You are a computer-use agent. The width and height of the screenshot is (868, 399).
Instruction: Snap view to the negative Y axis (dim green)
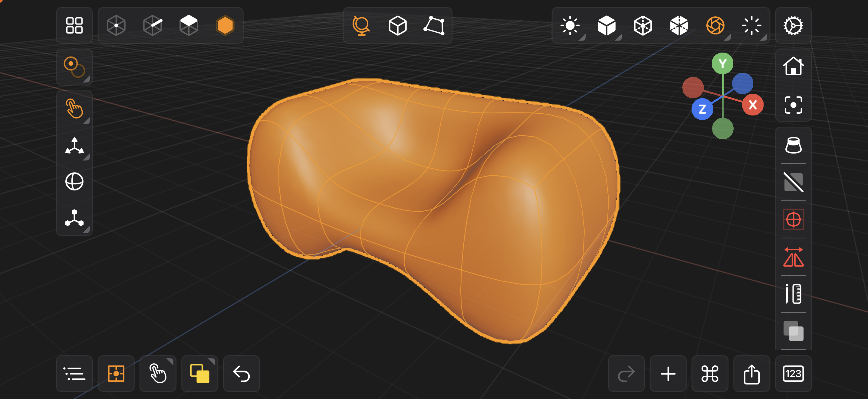[723, 128]
